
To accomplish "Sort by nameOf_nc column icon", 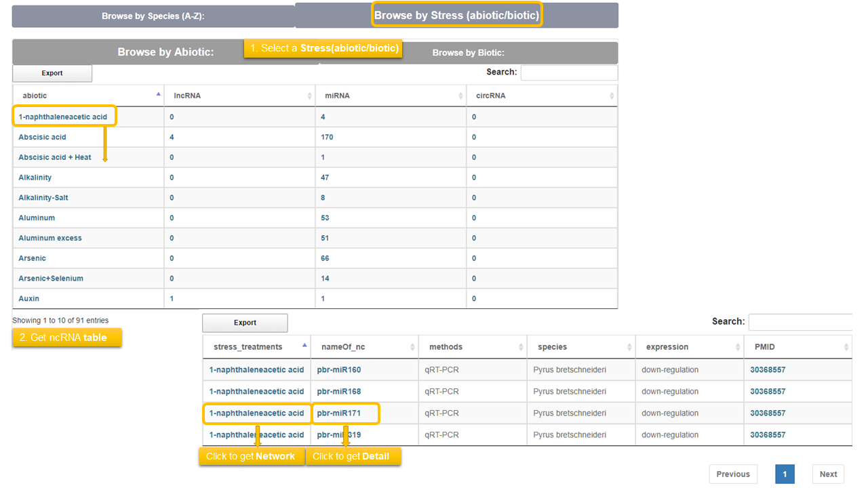I will tap(412, 347).
